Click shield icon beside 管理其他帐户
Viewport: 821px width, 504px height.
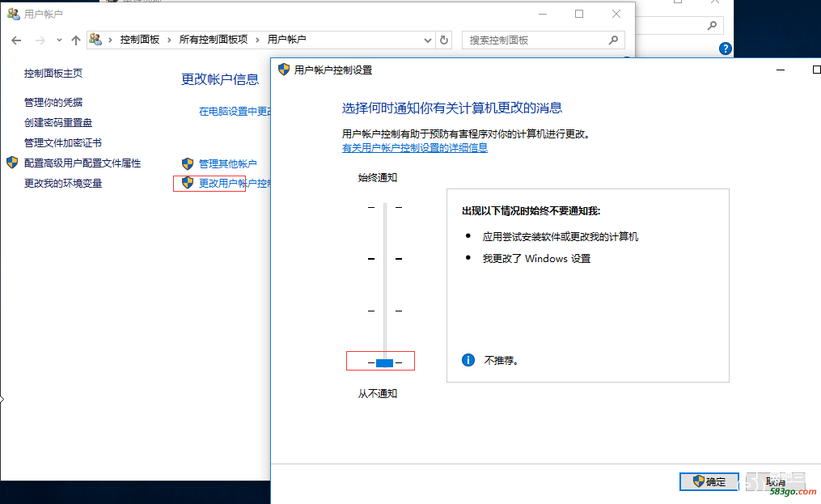pos(188,163)
